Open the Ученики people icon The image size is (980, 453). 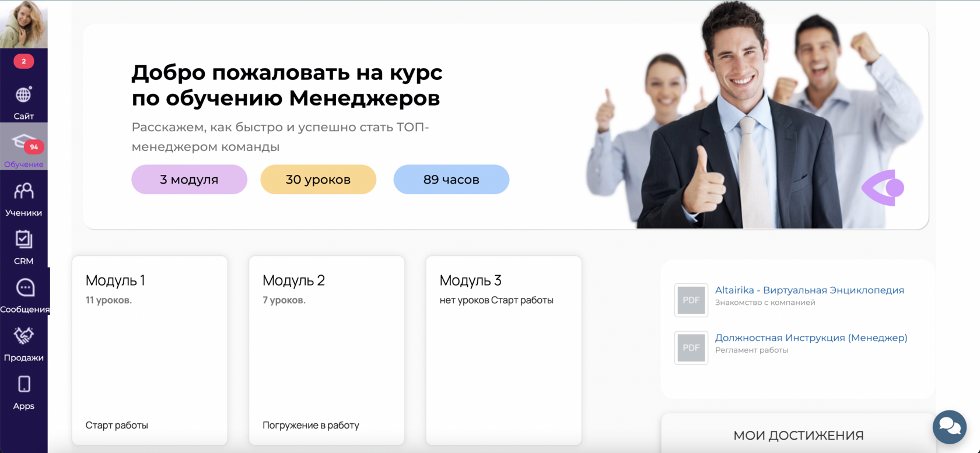23,191
